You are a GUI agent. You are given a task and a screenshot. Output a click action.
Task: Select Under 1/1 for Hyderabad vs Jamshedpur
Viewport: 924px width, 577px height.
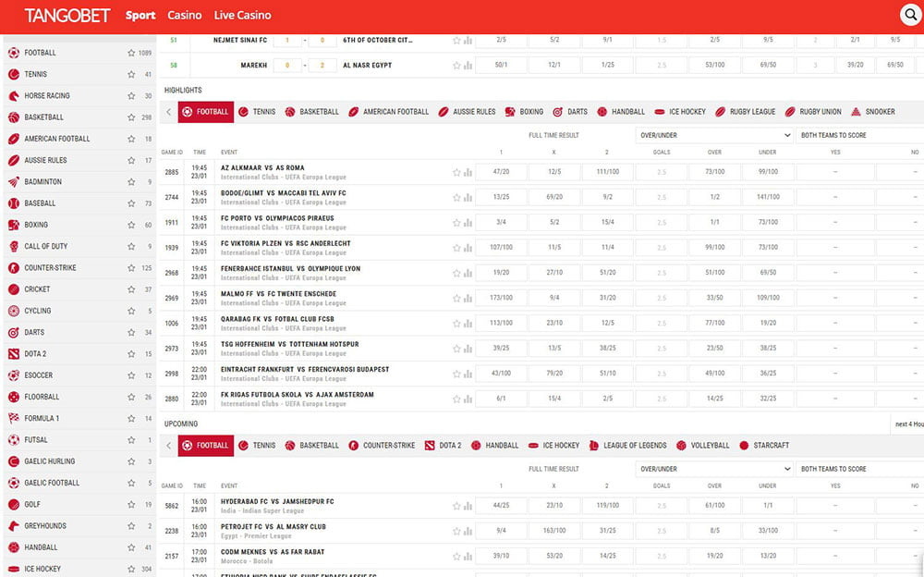pyautogui.click(x=768, y=505)
